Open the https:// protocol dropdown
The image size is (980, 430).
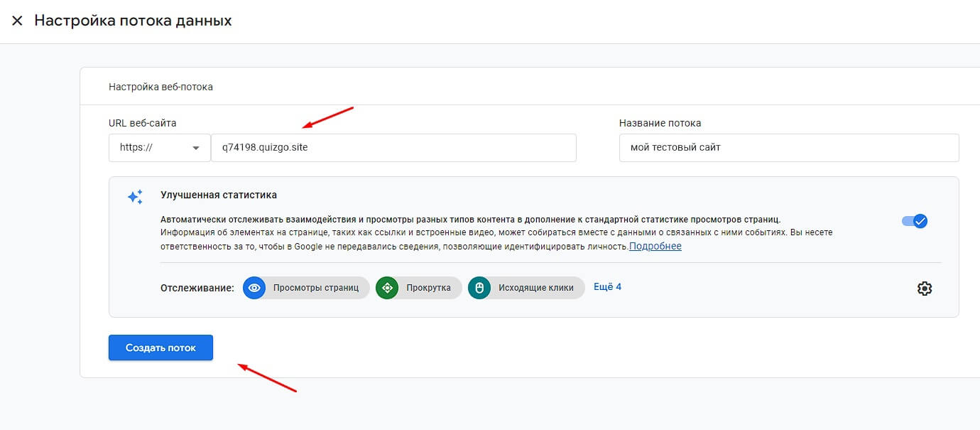[x=159, y=148]
